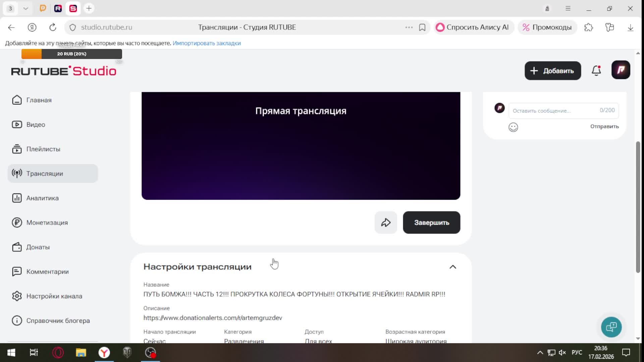Click the Трансляции broadcast icon

pyautogui.click(x=17, y=173)
